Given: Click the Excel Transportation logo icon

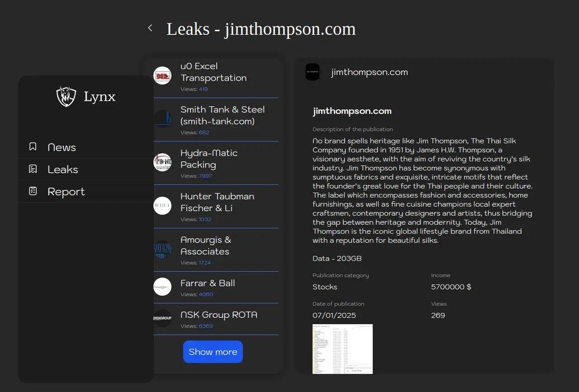Looking at the screenshot, I should point(162,76).
